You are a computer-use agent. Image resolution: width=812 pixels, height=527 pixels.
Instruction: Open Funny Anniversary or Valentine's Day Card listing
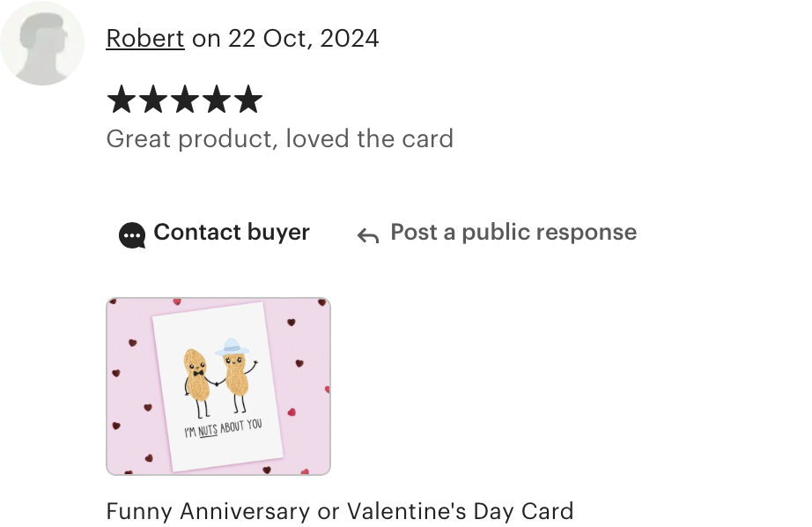point(340,511)
